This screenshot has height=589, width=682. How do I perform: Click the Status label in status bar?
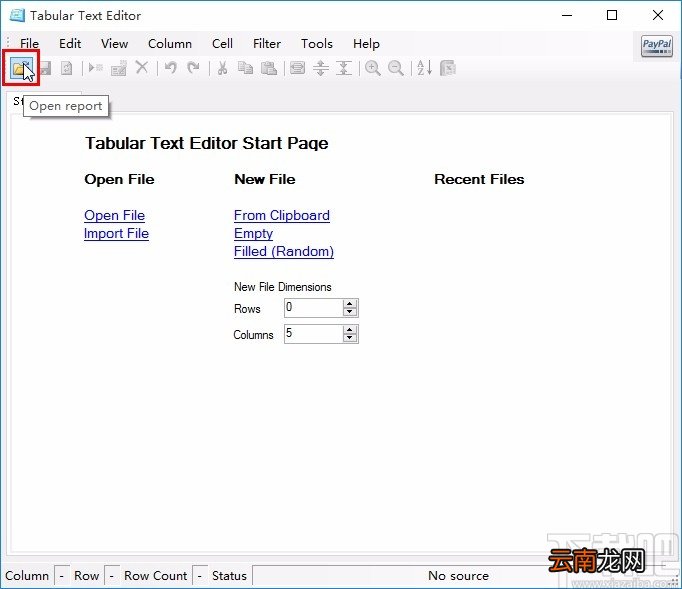[x=229, y=576]
